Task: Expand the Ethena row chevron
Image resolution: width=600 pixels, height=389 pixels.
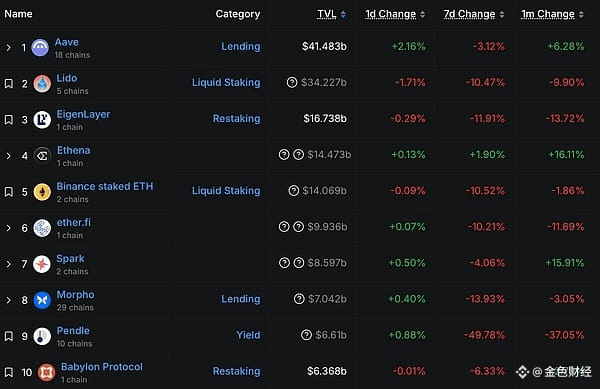Action: [8, 156]
